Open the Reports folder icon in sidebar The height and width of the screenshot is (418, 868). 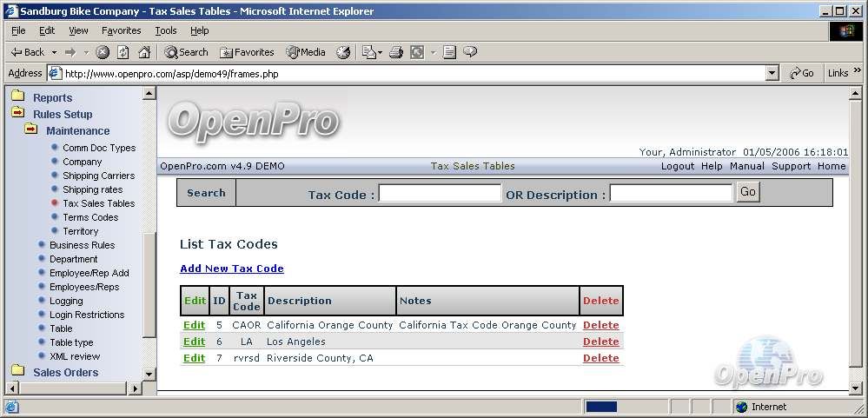(17, 97)
